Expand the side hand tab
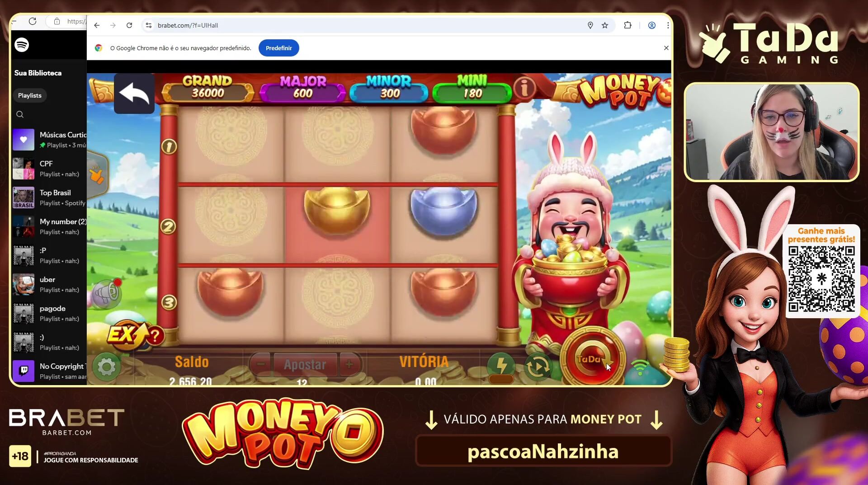This screenshot has width=868, height=485. (97, 175)
